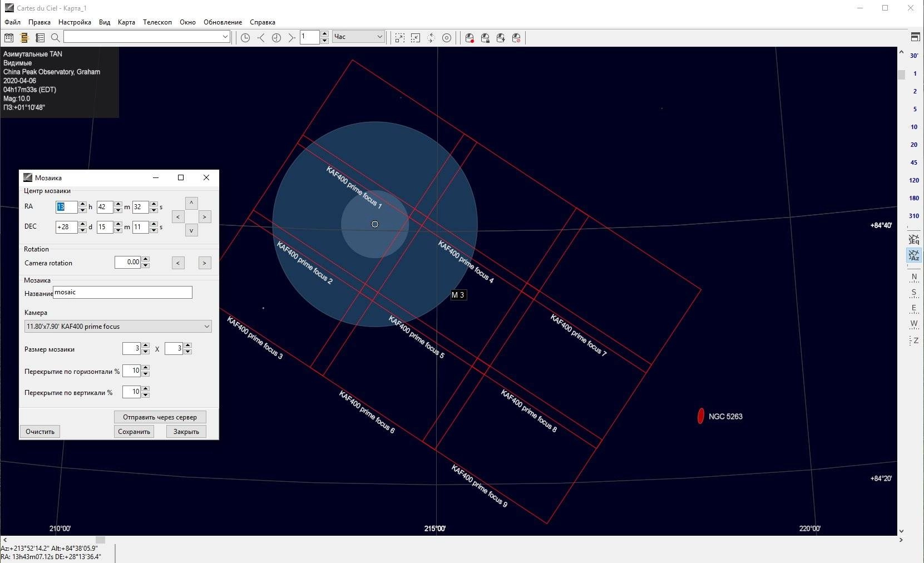Screen dimensions: 924x563
Task: Face East horizon with E icon
Action: click(x=914, y=308)
